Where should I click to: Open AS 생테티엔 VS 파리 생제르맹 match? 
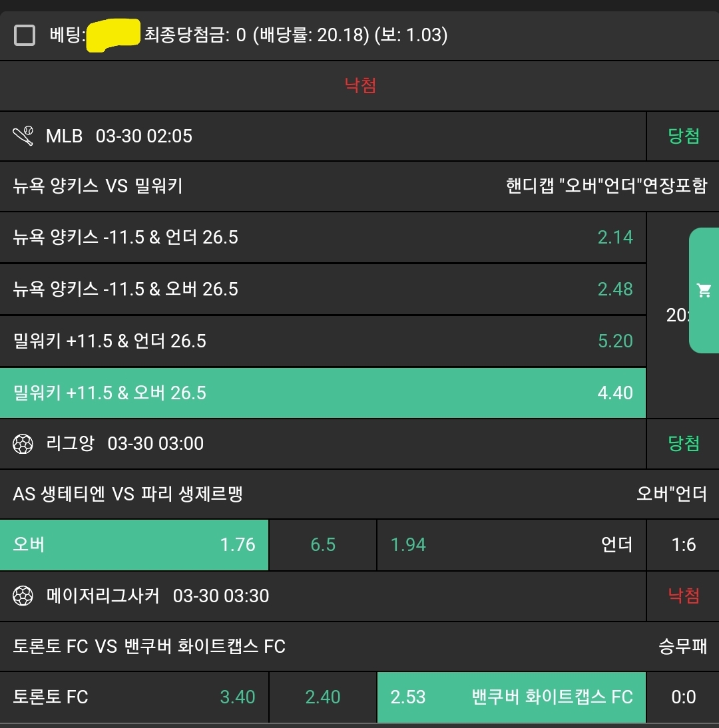tap(128, 494)
